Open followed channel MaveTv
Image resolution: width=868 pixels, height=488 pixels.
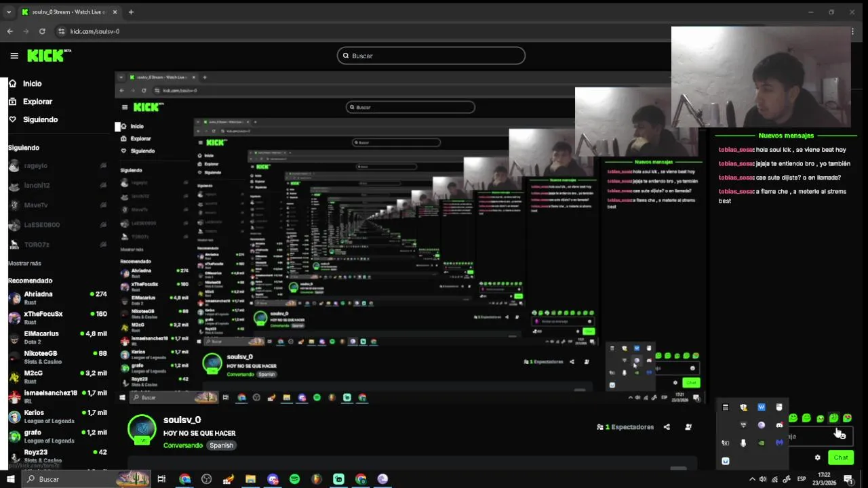click(58, 205)
